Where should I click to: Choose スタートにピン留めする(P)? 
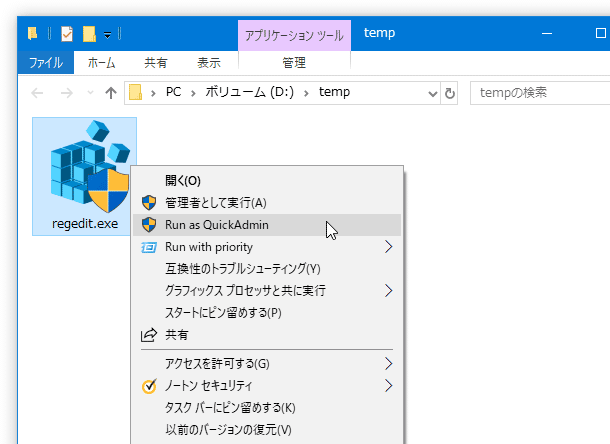pyautogui.click(x=267, y=313)
